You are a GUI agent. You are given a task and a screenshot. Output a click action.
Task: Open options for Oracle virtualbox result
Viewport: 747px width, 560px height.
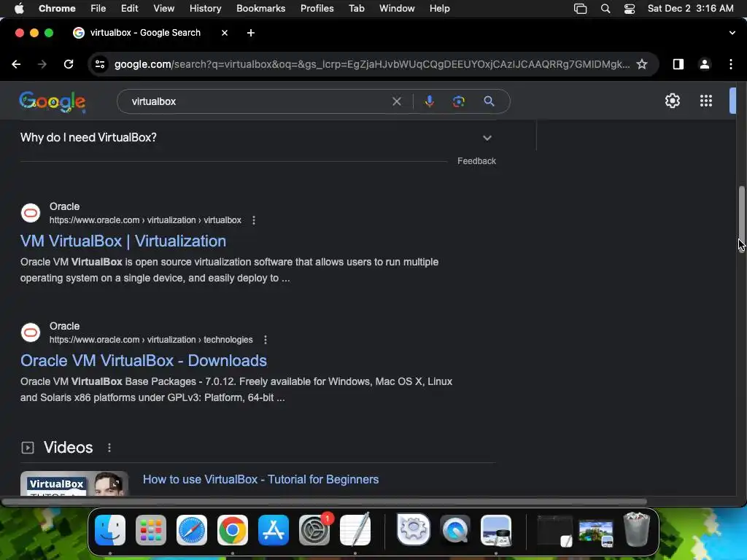pyautogui.click(x=254, y=220)
